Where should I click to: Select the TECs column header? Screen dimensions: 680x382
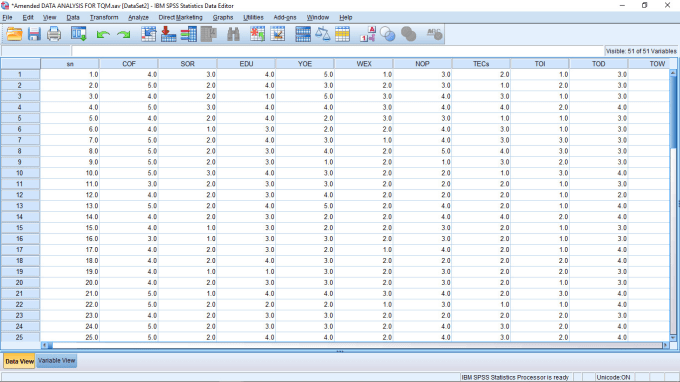[481, 64]
